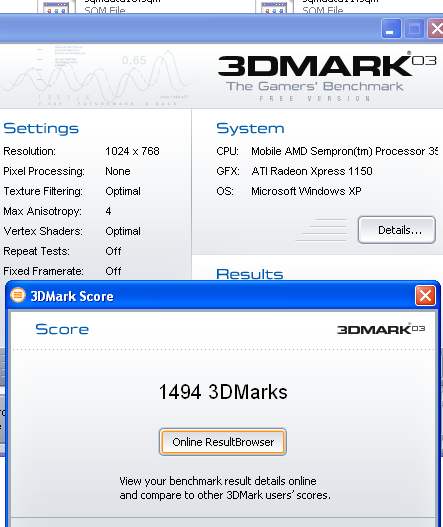Click Texture Filtering value Optimal
This screenshot has height=527, width=443.
point(123,191)
